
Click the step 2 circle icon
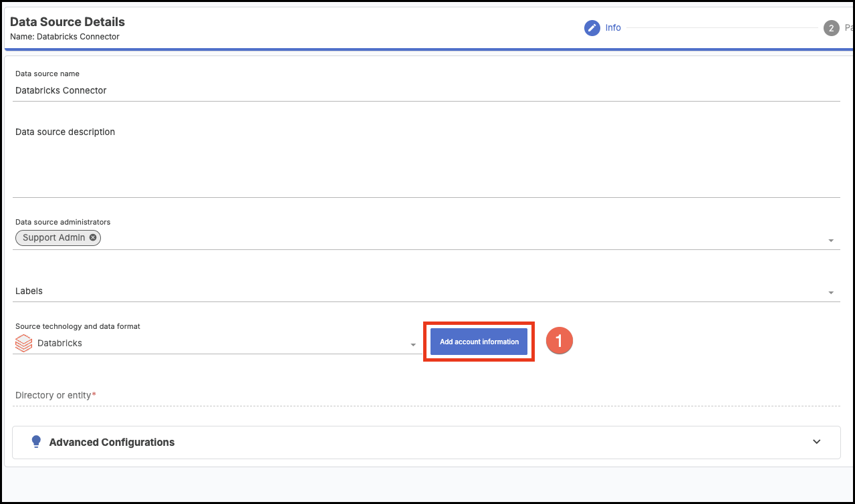831,28
